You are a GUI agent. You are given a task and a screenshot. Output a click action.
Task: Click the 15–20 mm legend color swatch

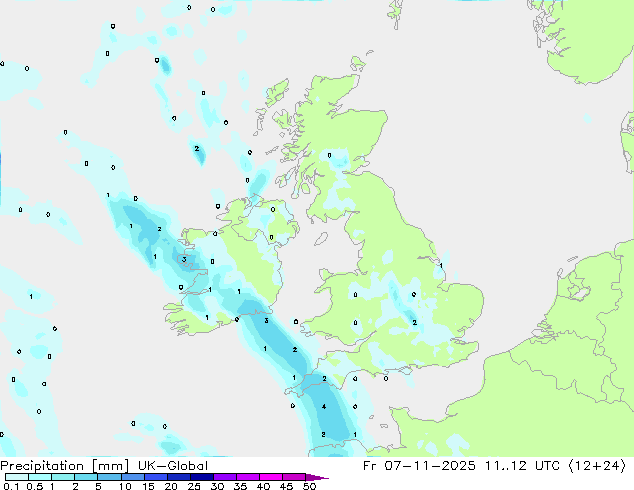pyautogui.click(x=155, y=477)
